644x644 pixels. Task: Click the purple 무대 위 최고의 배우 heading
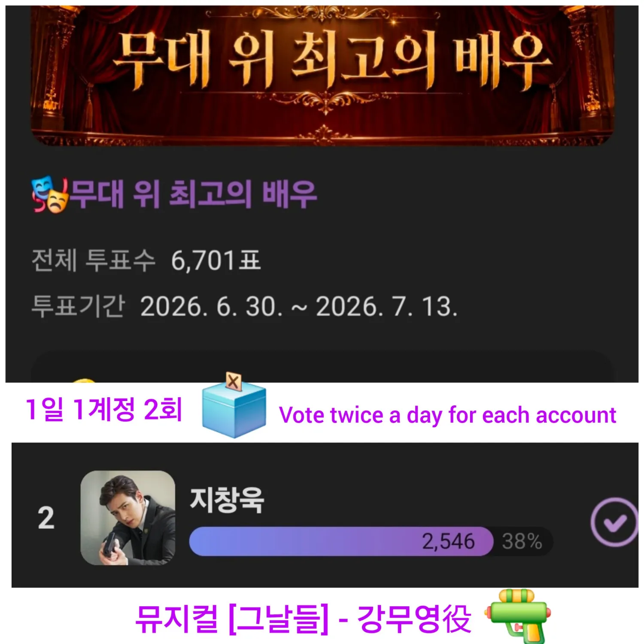click(x=194, y=194)
